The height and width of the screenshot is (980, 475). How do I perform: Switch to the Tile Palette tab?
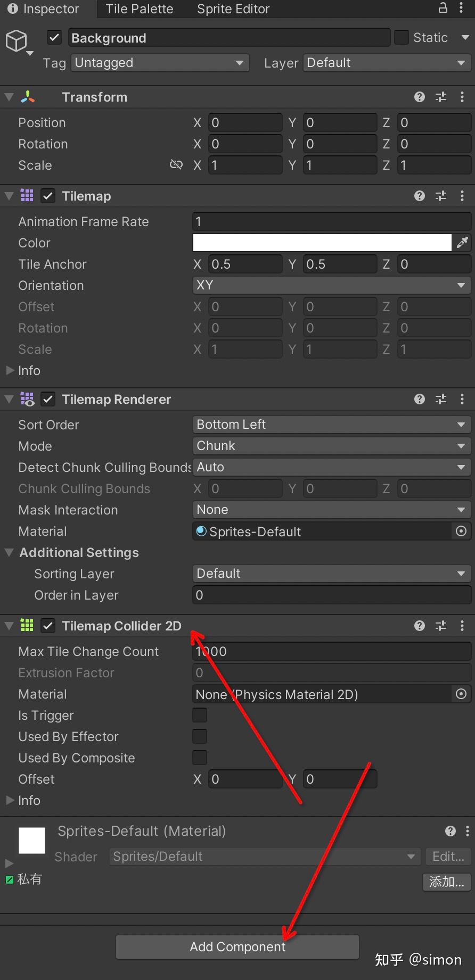click(140, 9)
